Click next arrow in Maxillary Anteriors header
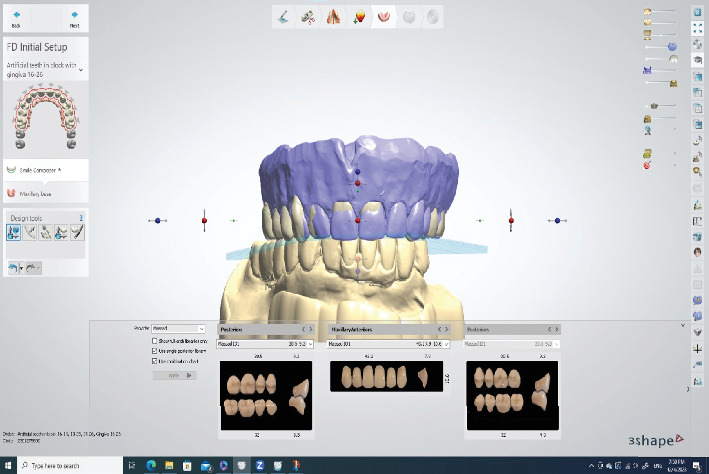Viewport: 709px width, 474px height. tap(447, 329)
